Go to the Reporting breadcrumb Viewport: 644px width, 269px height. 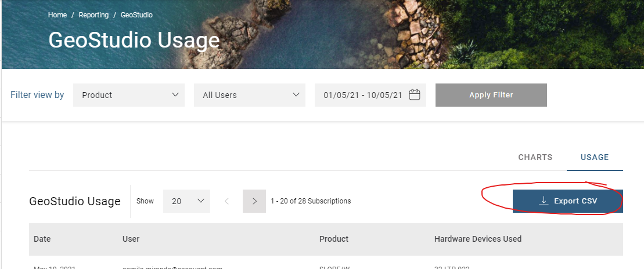(x=93, y=15)
